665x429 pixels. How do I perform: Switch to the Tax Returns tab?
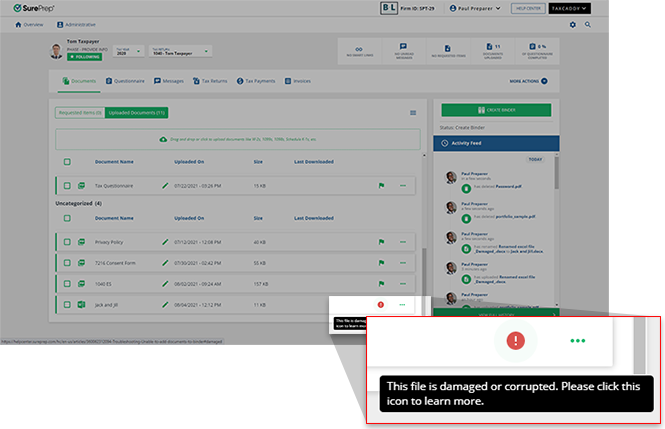click(x=210, y=81)
